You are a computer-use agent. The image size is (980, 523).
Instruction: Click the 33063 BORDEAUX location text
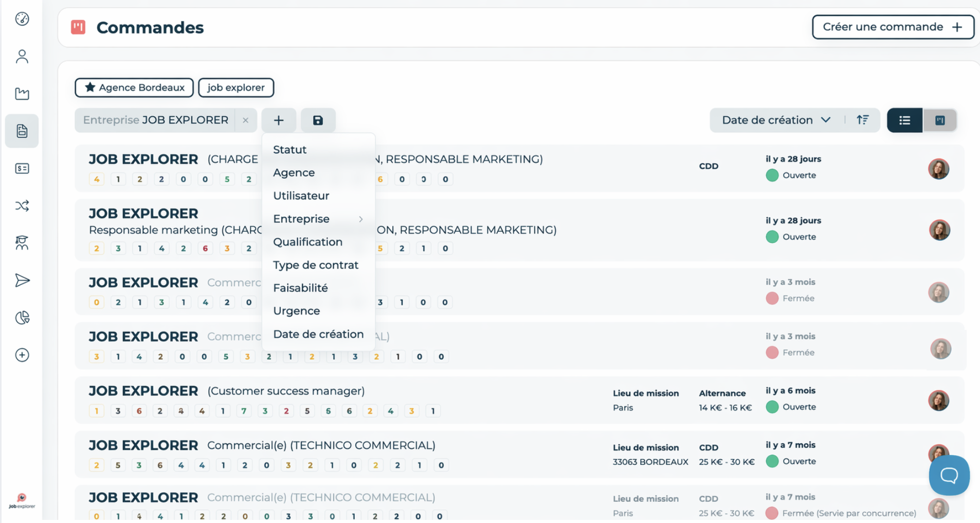pos(650,462)
